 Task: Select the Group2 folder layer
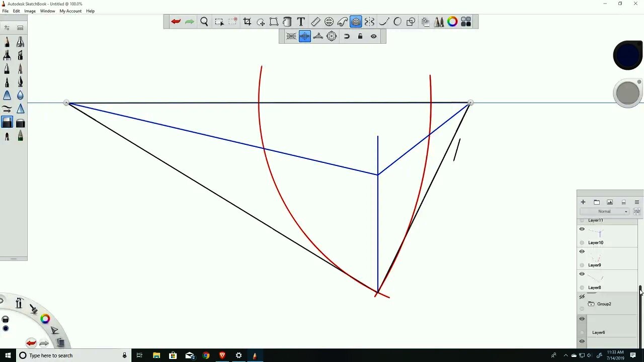(607, 304)
